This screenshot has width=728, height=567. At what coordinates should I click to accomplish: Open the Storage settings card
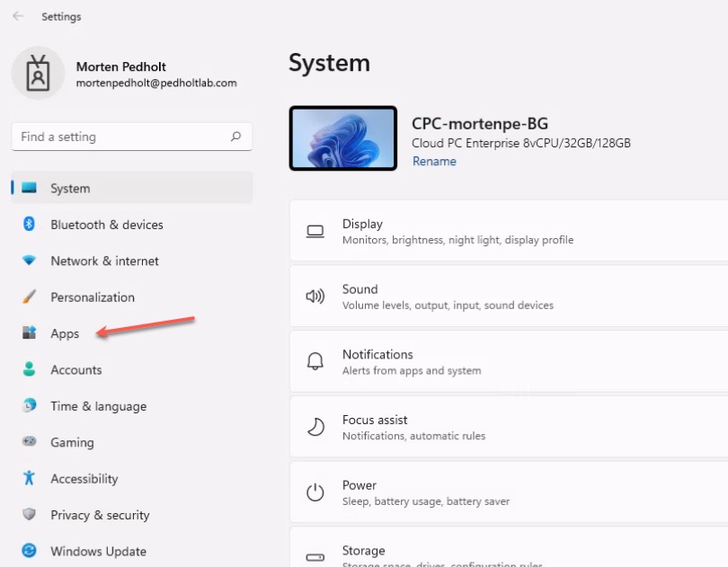pyautogui.click(x=509, y=547)
